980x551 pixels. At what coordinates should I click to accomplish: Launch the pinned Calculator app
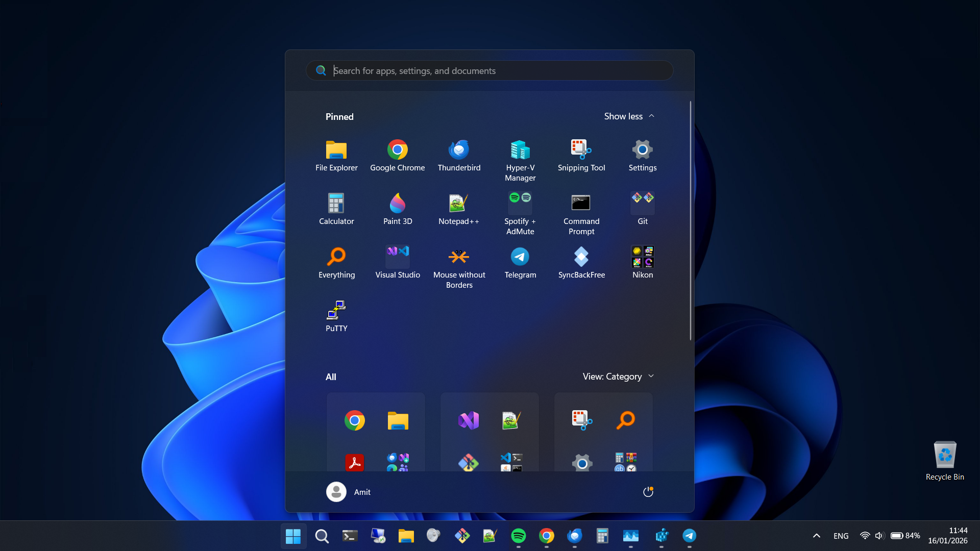click(x=336, y=209)
